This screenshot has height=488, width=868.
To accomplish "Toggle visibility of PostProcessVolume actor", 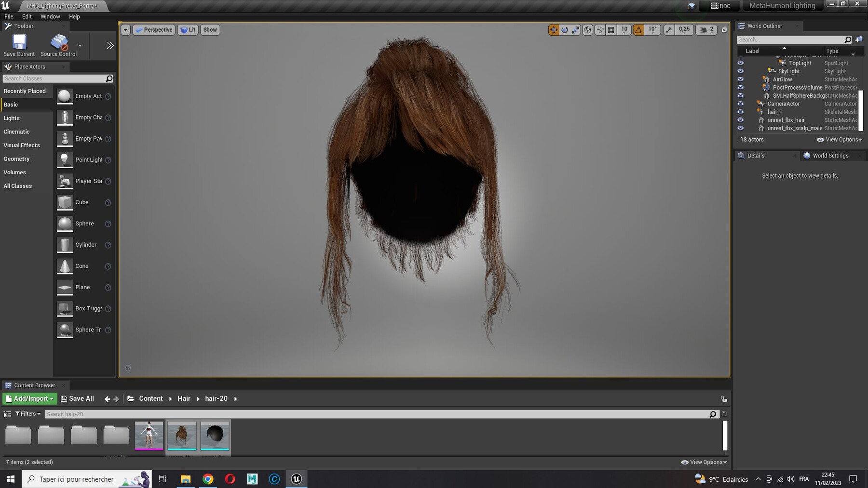I will coord(741,88).
